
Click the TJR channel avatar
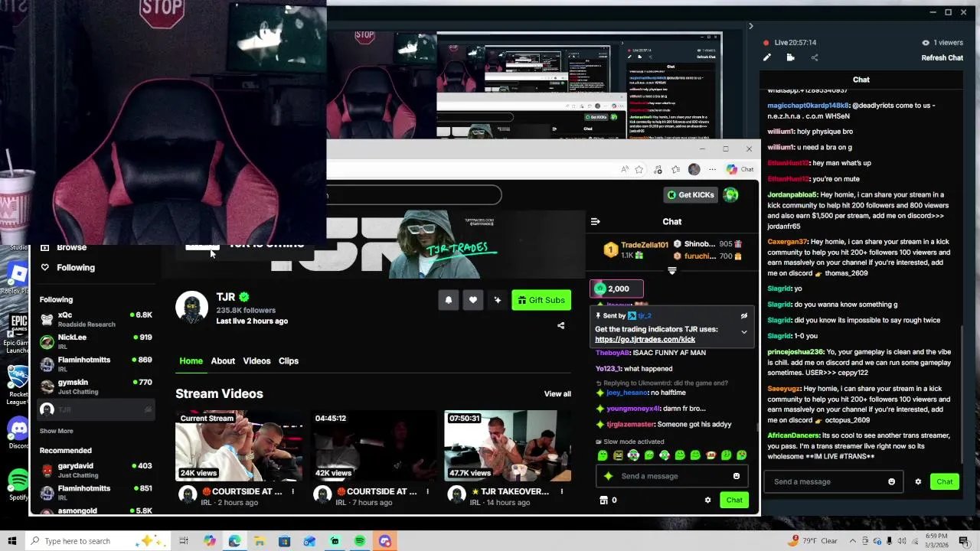point(191,307)
